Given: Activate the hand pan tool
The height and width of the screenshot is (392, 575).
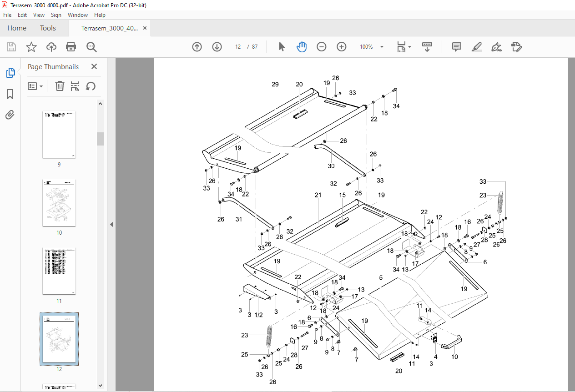Looking at the screenshot, I should coord(302,47).
